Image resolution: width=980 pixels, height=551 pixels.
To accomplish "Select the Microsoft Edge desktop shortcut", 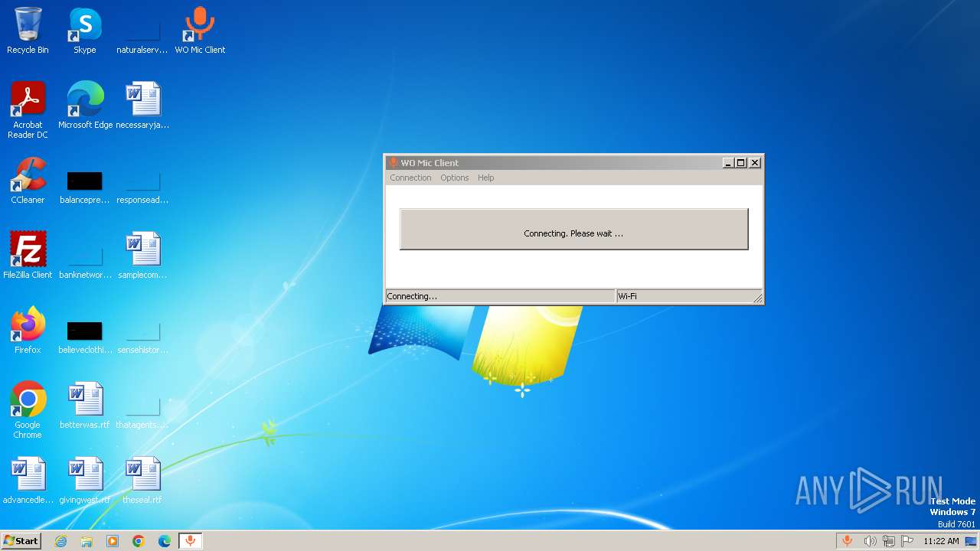I will coord(85,106).
